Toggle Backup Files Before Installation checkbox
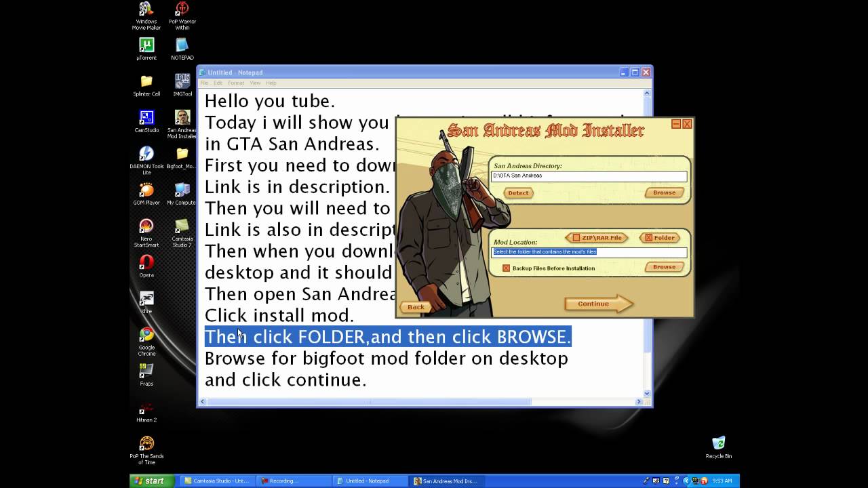The height and width of the screenshot is (488, 868). (x=506, y=268)
